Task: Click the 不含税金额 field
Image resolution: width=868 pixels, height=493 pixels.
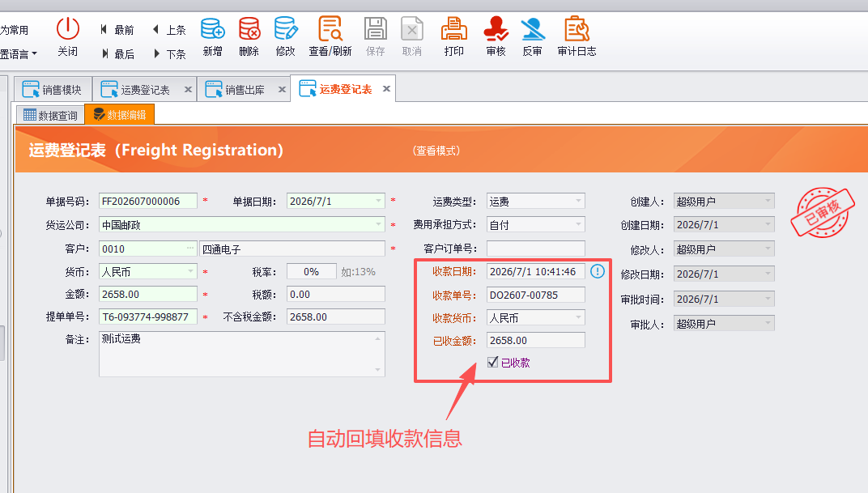Action: pos(335,317)
